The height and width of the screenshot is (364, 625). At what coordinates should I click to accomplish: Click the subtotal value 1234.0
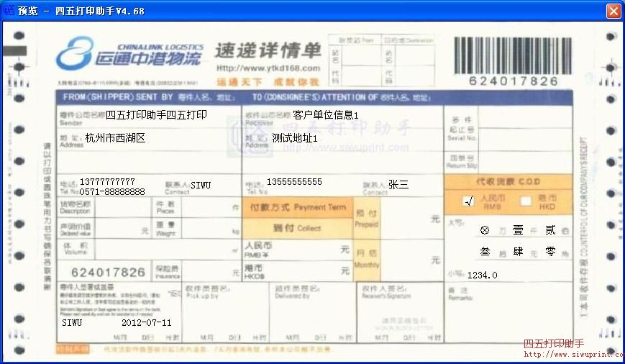point(482,275)
